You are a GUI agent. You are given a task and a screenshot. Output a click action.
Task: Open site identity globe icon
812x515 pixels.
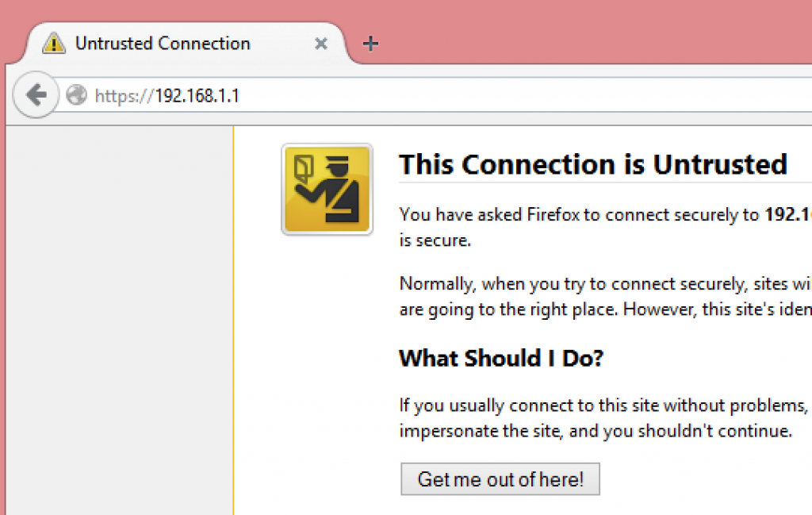[77, 94]
